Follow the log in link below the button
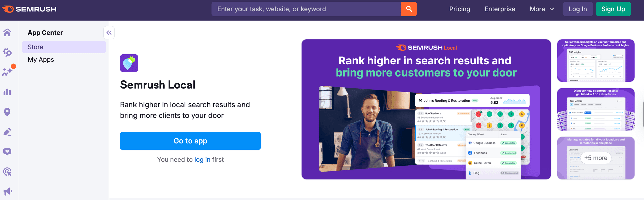The image size is (644, 200). click(202, 159)
